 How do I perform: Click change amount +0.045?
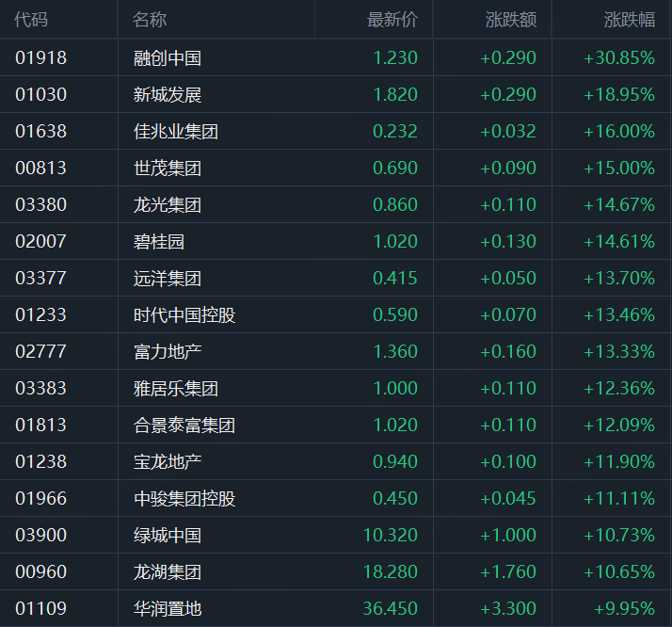pos(508,498)
